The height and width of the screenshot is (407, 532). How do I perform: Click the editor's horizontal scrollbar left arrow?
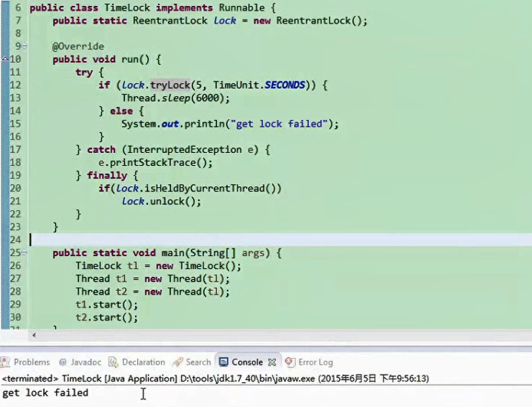click(33, 334)
